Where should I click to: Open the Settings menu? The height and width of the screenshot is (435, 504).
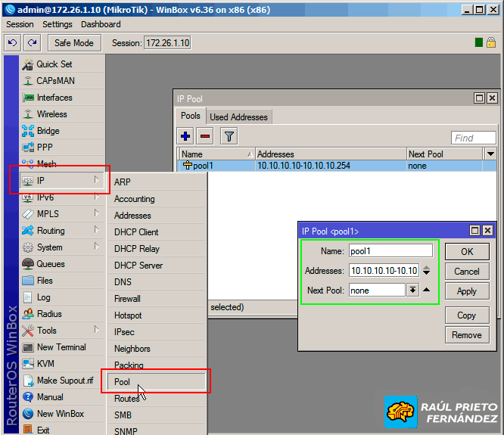58,24
